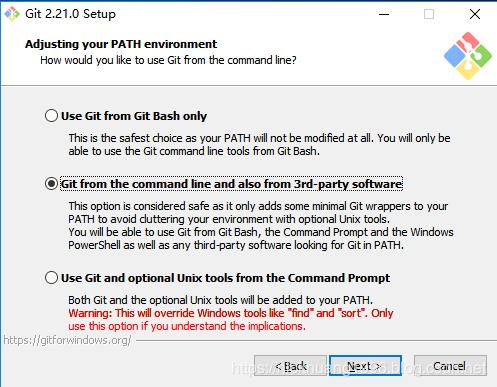Select the 'Git from the command line' radio button
497x387 pixels.
[x=51, y=184]
